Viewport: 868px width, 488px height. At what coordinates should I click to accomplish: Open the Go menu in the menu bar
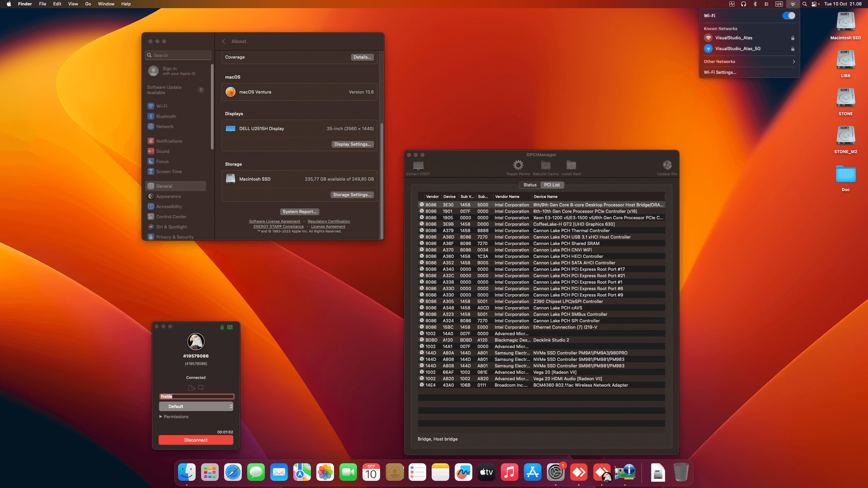click(x=87, y=4)
